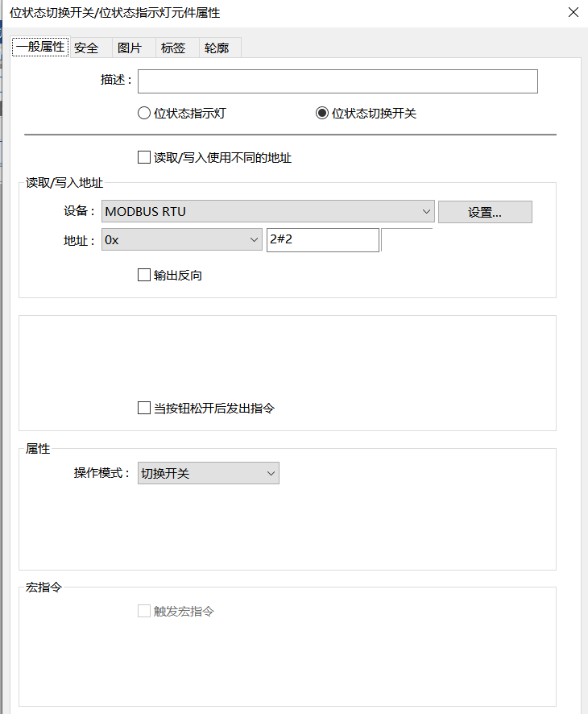Close the element properties dialog
588x714 pixels.
[573, 12]
